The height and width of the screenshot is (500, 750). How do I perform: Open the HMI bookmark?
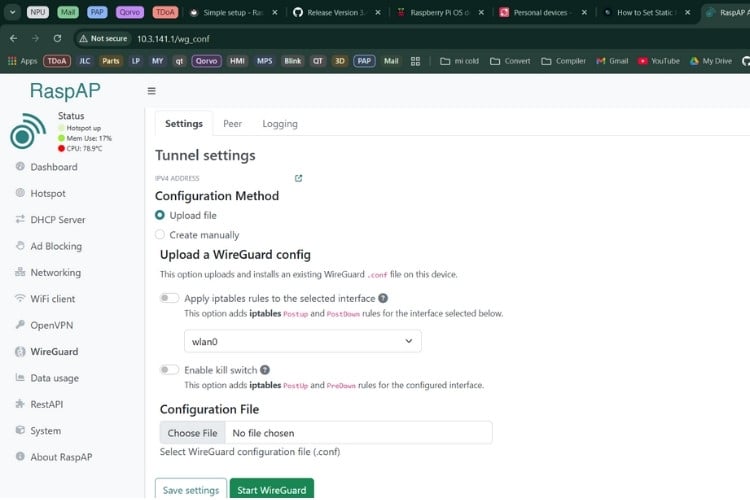point(237,61)
